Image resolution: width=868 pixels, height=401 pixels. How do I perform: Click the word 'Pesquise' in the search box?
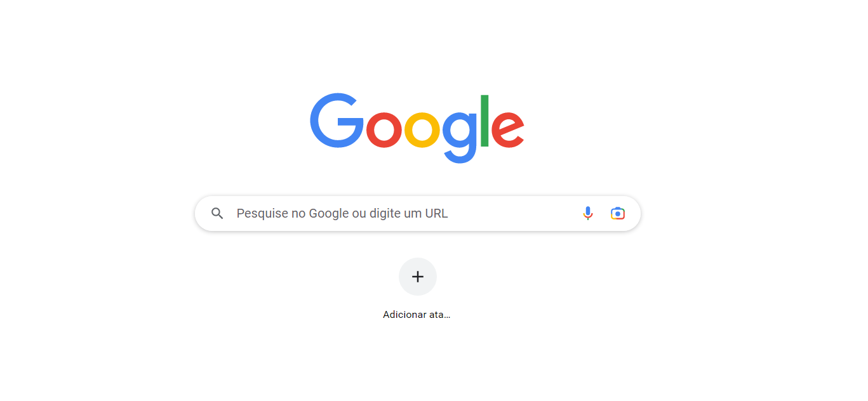click(x=262, y=214)
